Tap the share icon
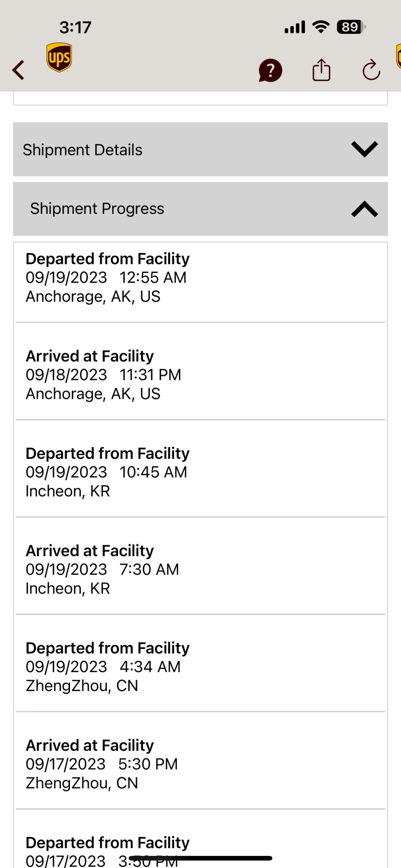Viewport: 401px width, 868px height. (321, 70)
